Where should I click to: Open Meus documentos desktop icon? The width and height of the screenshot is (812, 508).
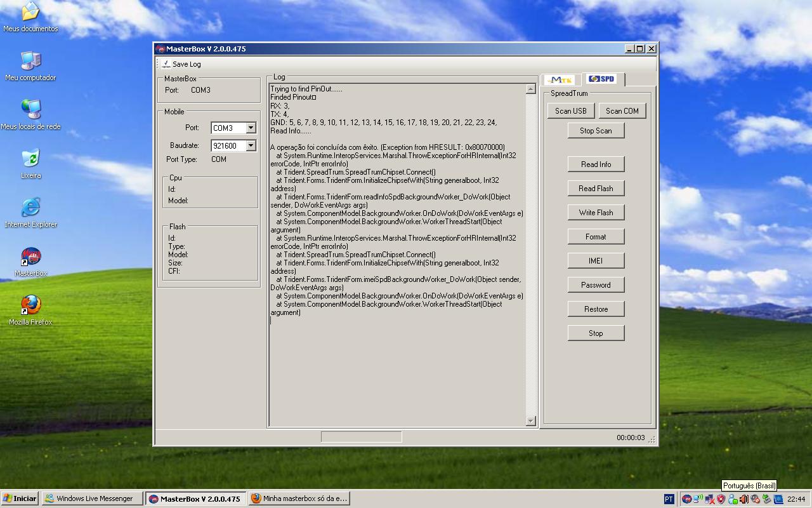click(x=30, y=17)
